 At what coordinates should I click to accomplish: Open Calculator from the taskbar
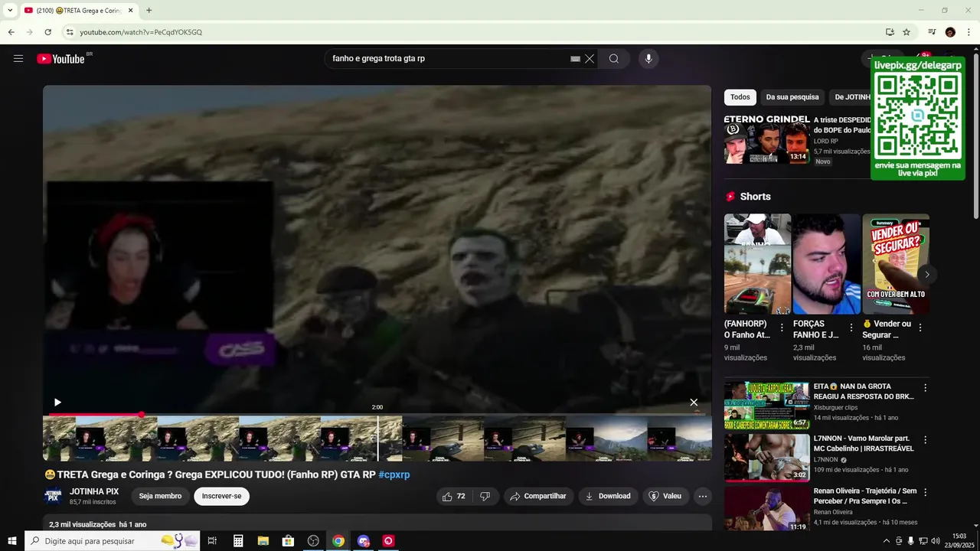238,541
